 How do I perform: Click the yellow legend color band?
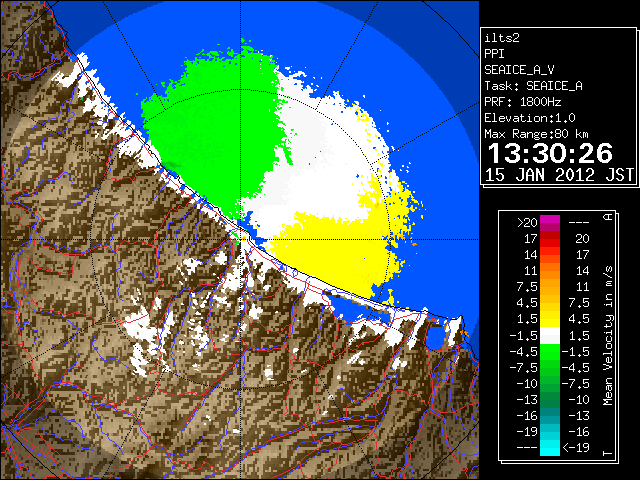tap(550, 319)
